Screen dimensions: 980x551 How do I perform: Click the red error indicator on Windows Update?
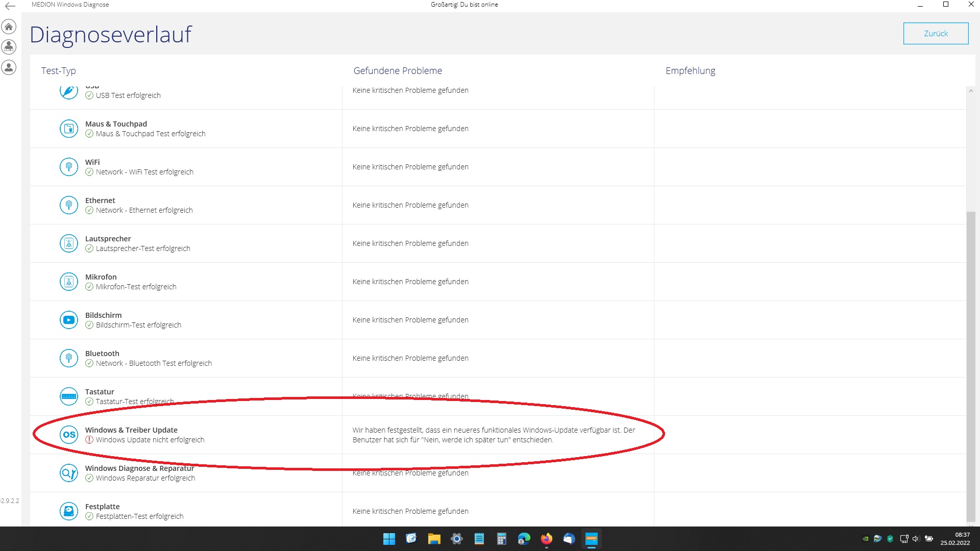89,440
